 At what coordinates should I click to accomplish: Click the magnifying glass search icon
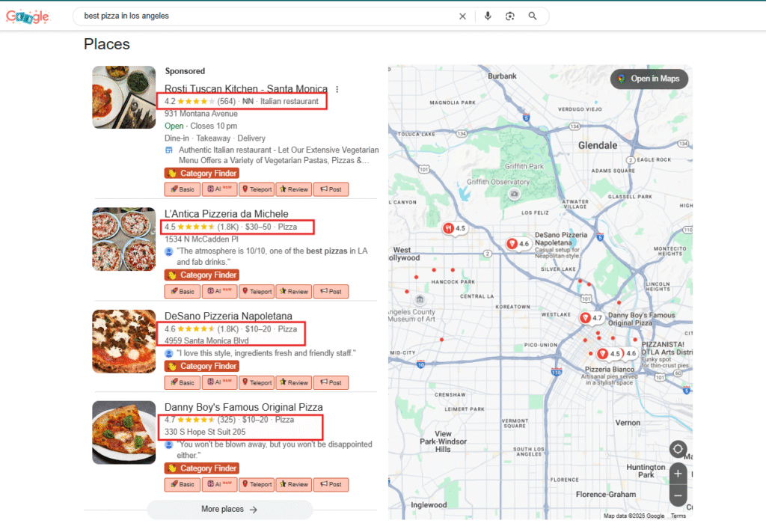[x=533, y=16]
